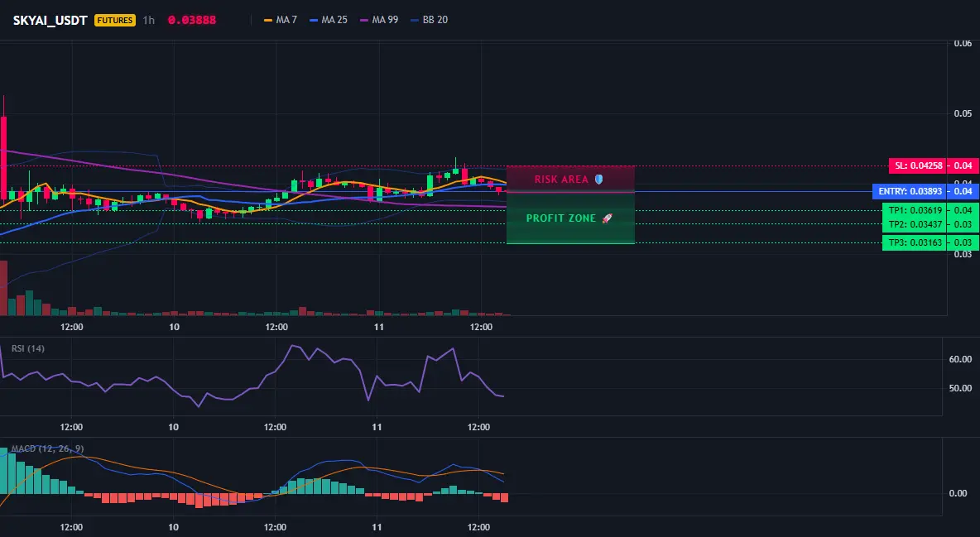Screen dimensions: 980x537
Task: Toggle the BB 20 legend item
Action: coord(430,20)
